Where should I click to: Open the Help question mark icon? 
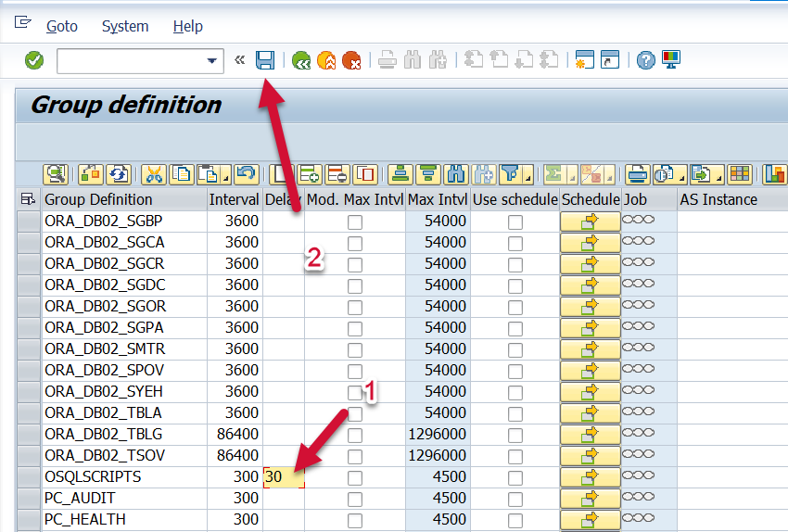(646, 61)
